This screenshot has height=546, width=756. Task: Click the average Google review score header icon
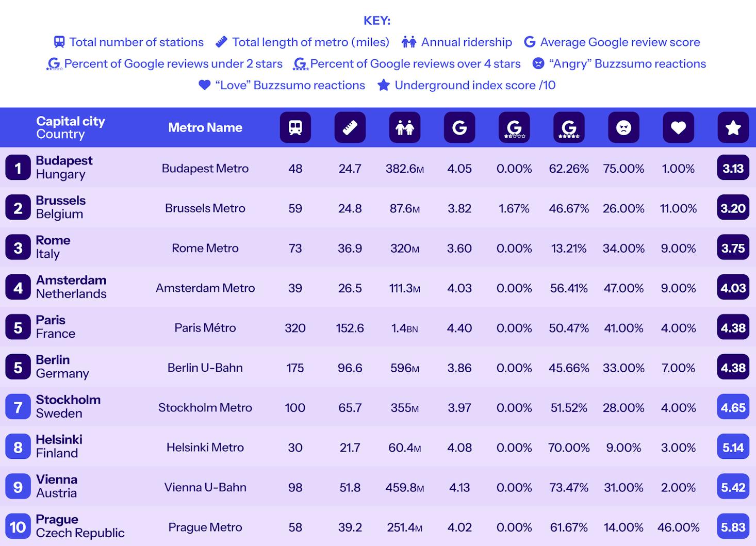(x=459, y=127)
